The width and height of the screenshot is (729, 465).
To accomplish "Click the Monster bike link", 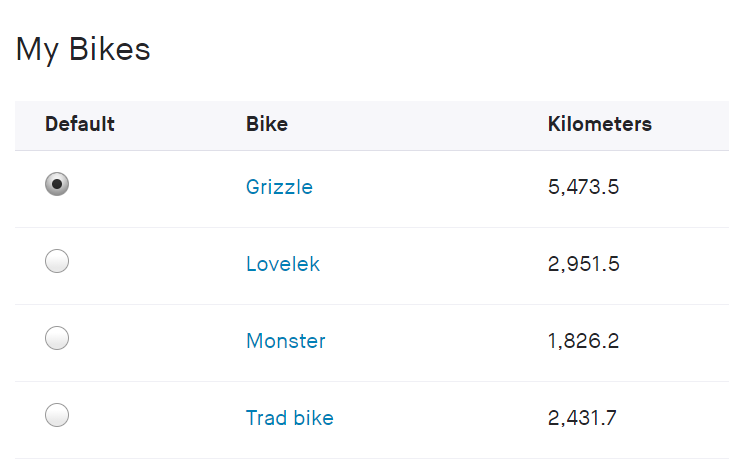I will coord(286,341).
